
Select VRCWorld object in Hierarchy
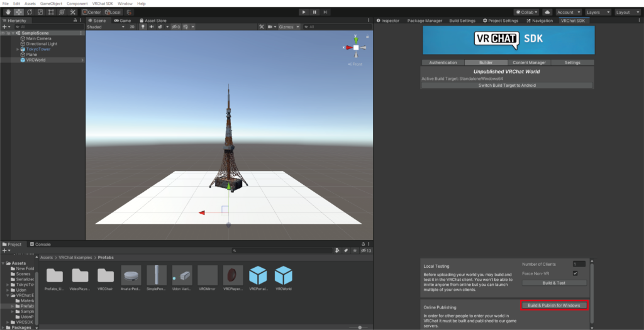pyautogui.click(x=35, y=60)
